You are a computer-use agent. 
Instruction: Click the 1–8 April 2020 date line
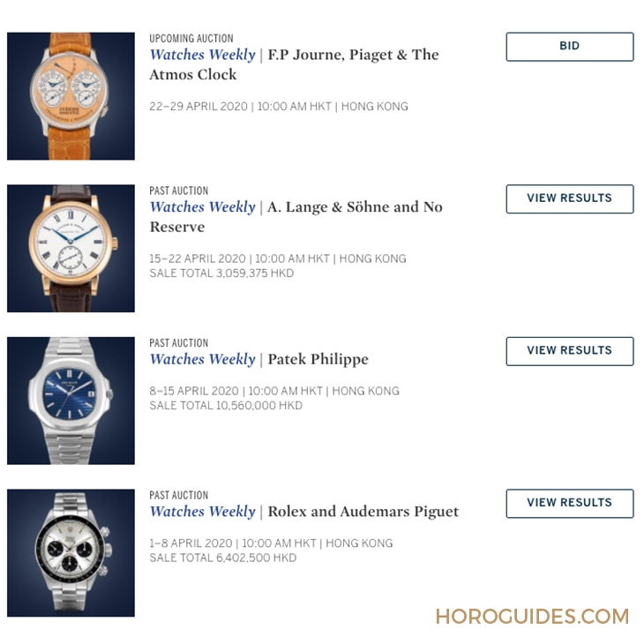(x=271, y=543)
